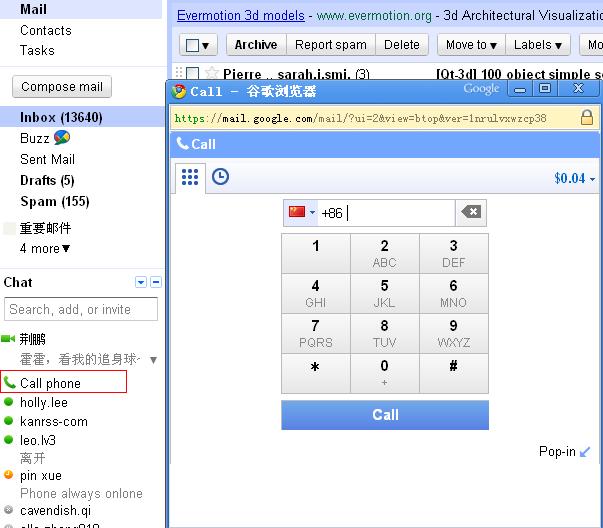Image resolution: width=603 pixels, height=528 pixels.
Task: Dial digit 1 on keypad
Action: click(316, 253)
